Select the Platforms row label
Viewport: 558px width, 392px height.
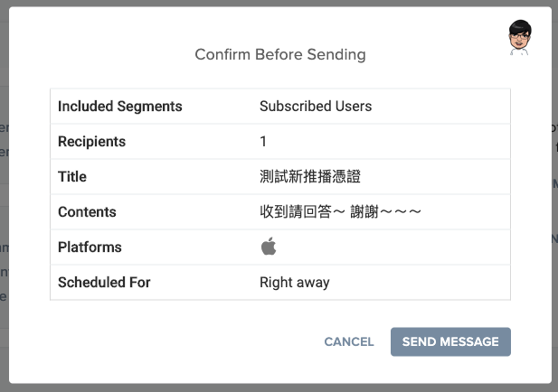pyautogui.click(x=90, y=247)
